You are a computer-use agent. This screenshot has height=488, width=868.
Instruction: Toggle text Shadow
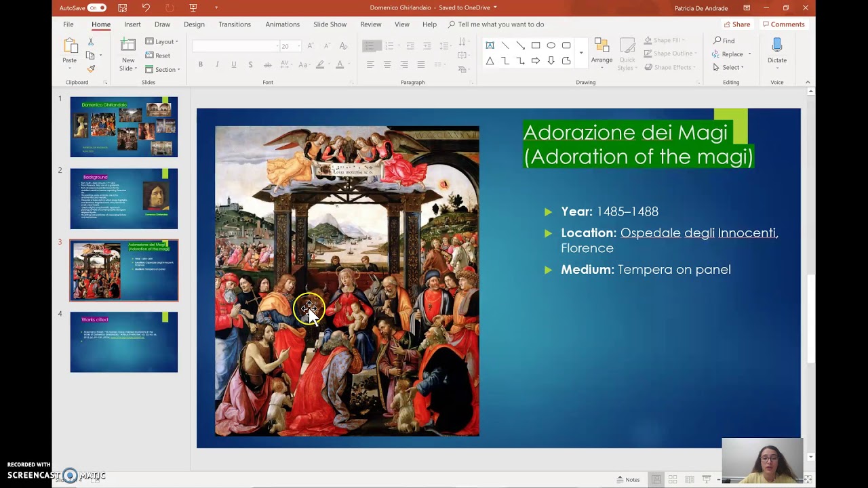click(x=250, y=64)
